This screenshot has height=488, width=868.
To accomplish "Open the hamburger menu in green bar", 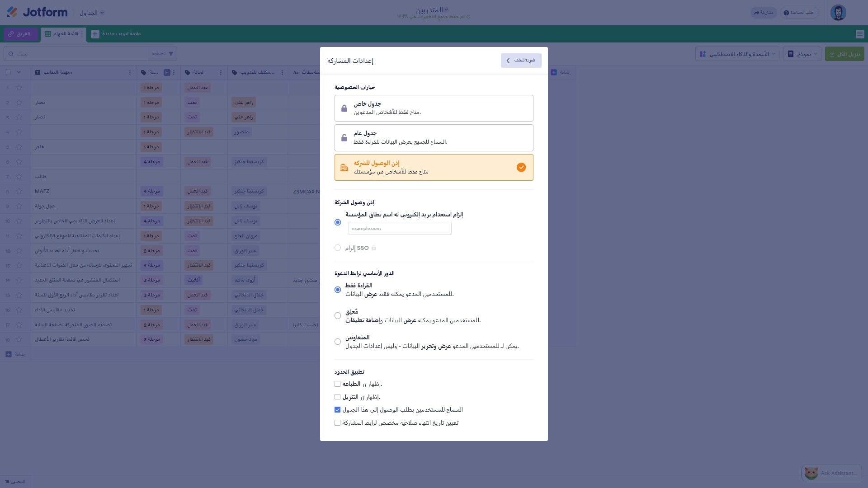I will click(860, 34).
